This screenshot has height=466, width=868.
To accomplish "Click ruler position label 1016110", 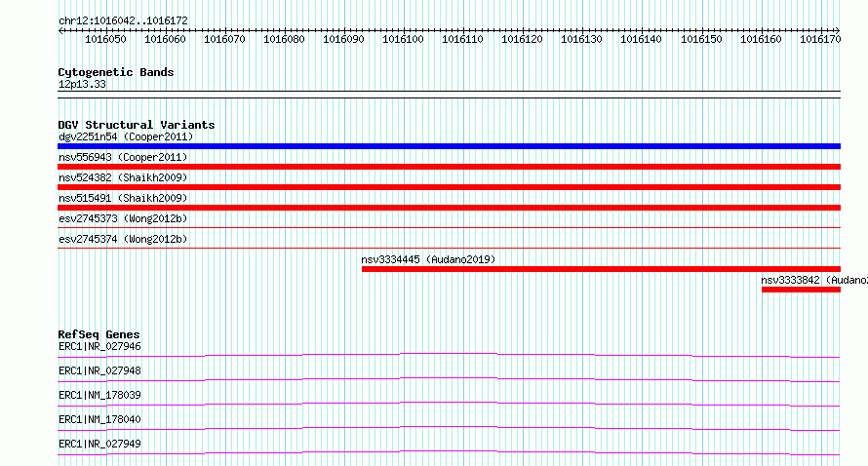I will [x=462, y=39].
